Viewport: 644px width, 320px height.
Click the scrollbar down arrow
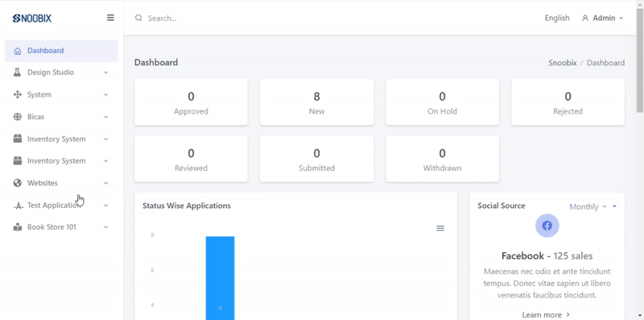click(x=640, y=316)
